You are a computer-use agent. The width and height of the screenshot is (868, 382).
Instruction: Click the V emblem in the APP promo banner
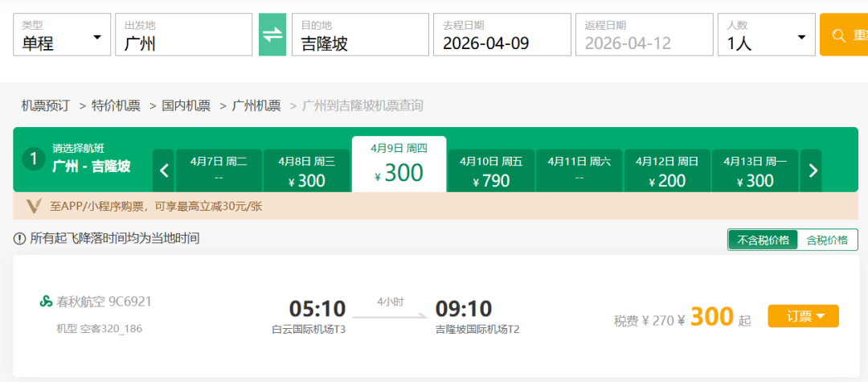(x=34, y=207)
